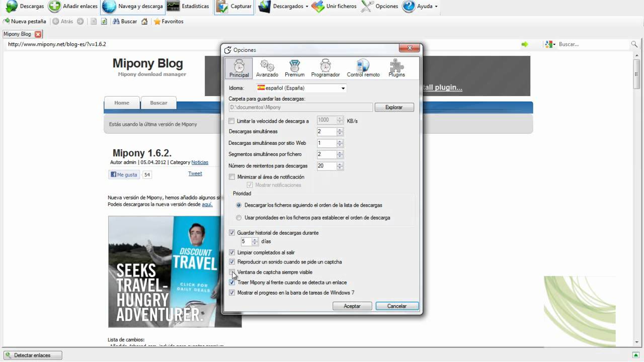The width and height of the screenshot is (644, 362).
Task: Open the Google search engine dropdown
Action: point(550,44)
